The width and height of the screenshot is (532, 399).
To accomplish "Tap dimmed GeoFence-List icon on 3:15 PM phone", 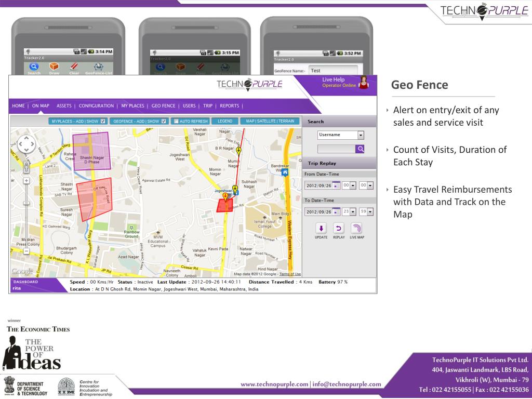I will [225, 67].
